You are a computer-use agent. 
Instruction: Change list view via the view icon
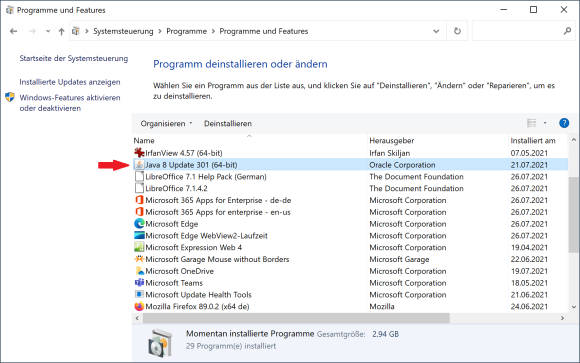(x=532, y=123)
